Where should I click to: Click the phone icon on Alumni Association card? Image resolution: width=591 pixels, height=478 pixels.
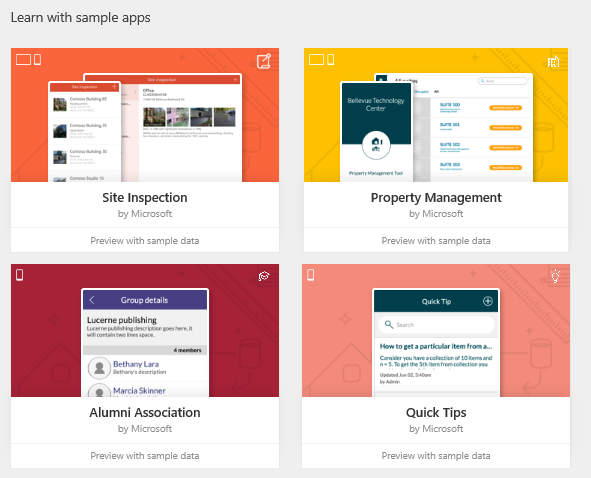click(x=20, y=275)
